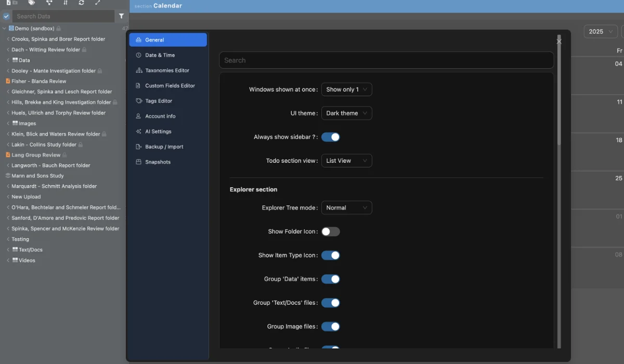Click the grid icon beside Videos
This screenshot has width=624, height=364.
15,260
